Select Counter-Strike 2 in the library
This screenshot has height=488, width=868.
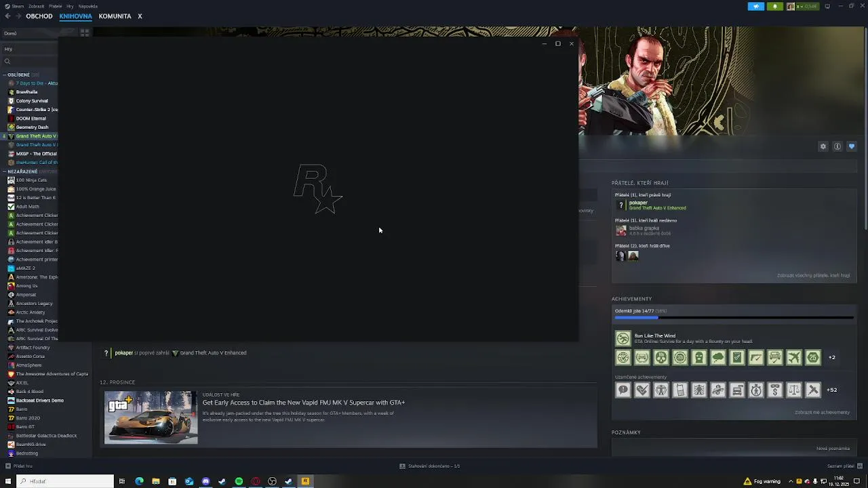37,110
